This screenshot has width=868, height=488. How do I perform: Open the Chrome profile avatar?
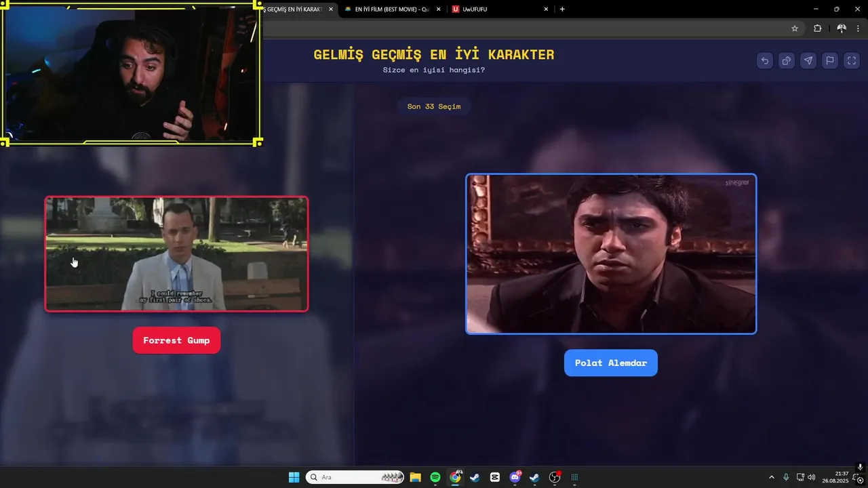(842, 28)
